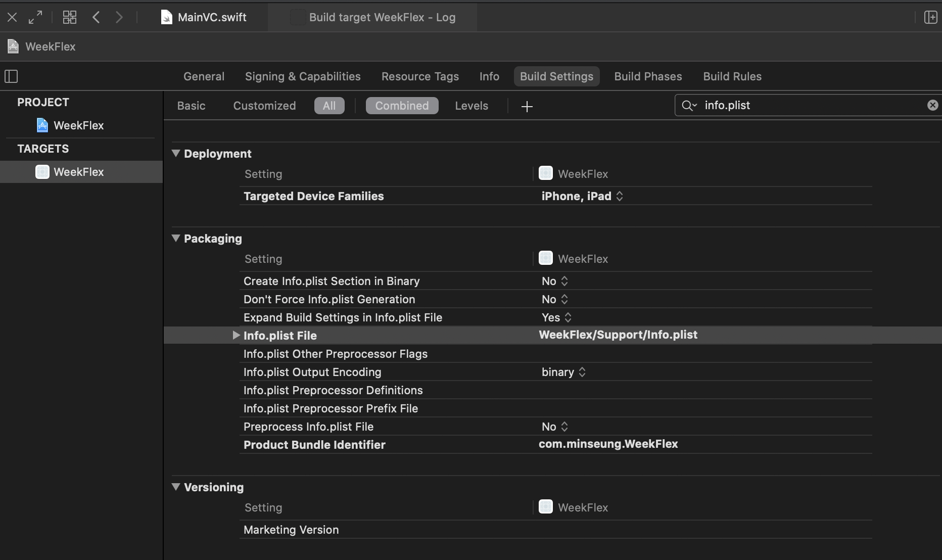Open the General tab
Image resolution: width=942 pixels, height=560 pixels.
(x=204, y=76)
